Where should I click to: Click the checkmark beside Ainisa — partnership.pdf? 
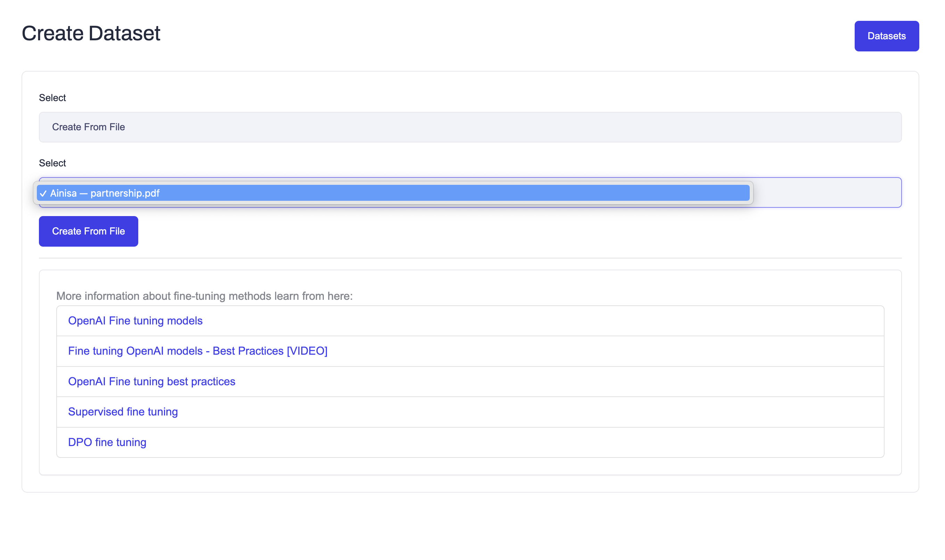(x=43, y=193)
